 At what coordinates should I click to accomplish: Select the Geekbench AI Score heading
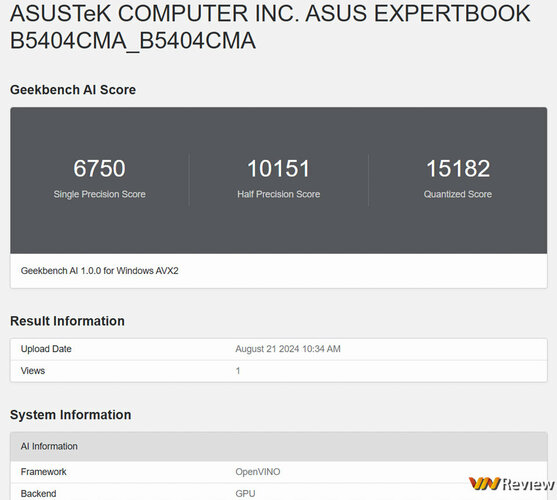[73, 90]
